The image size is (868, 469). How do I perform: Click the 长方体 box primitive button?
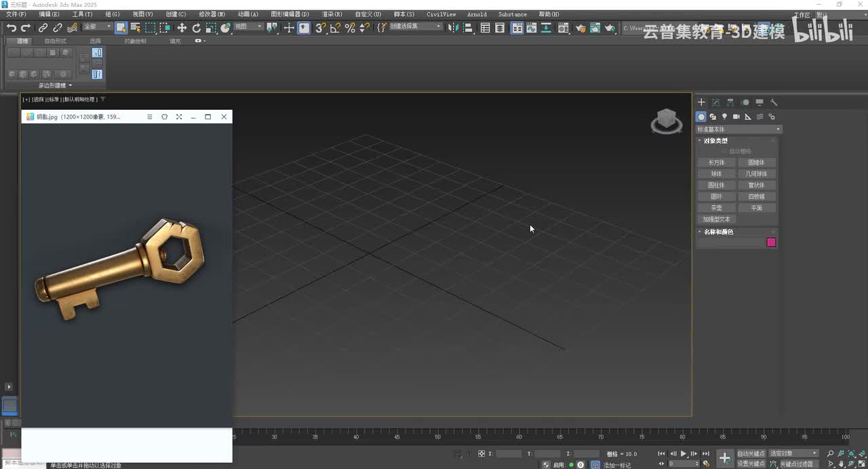[x=716, y=163]
